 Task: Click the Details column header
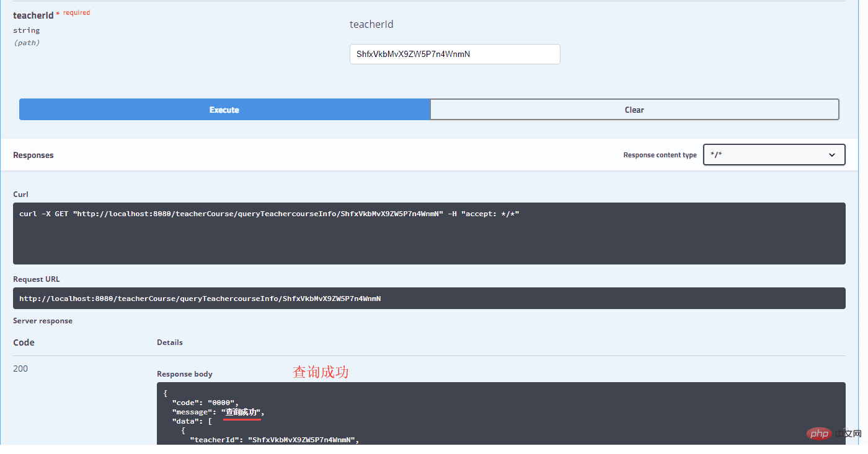(170, 342)
